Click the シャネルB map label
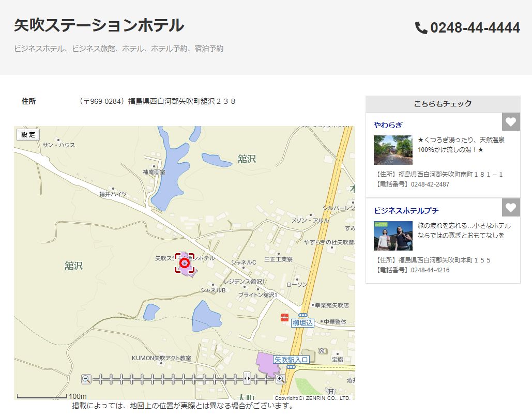Viewport: 532px width, 418px height. pyautogui.click(x=213, y=290)
